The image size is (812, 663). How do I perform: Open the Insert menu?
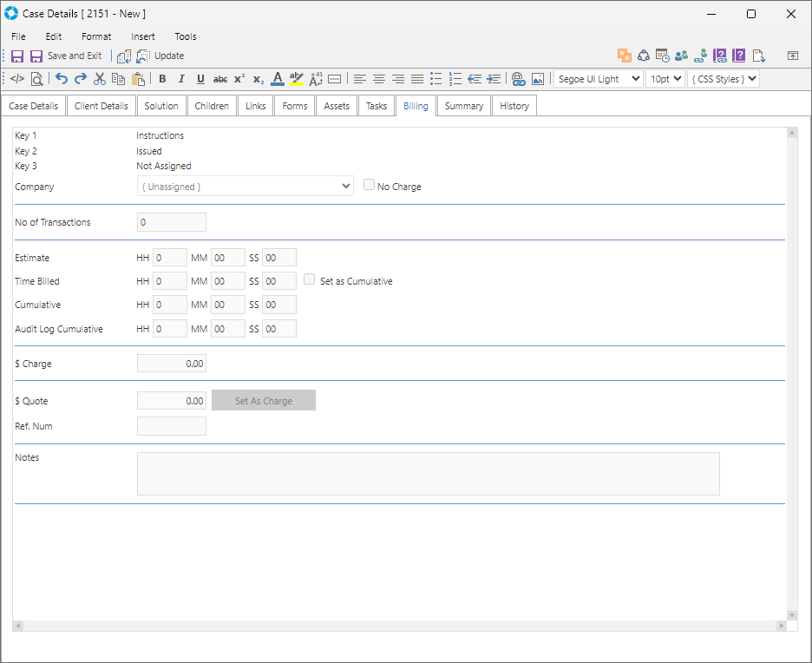point(143,36)
